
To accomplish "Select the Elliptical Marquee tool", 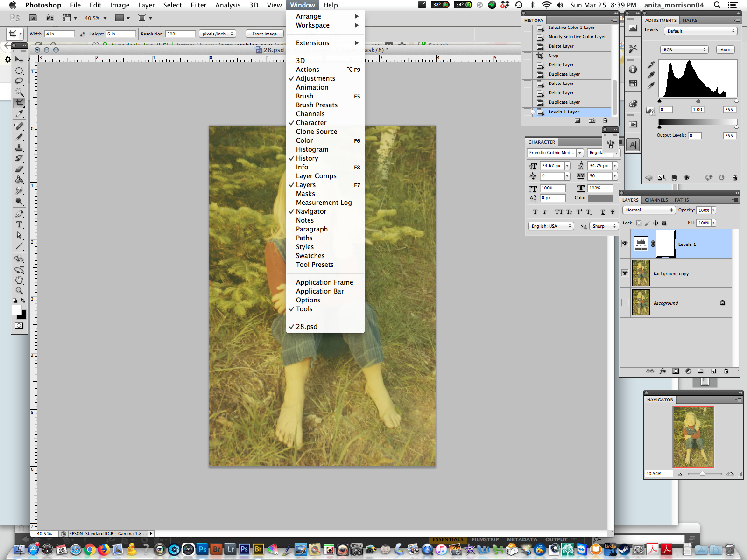I will [x=19, y=70].
